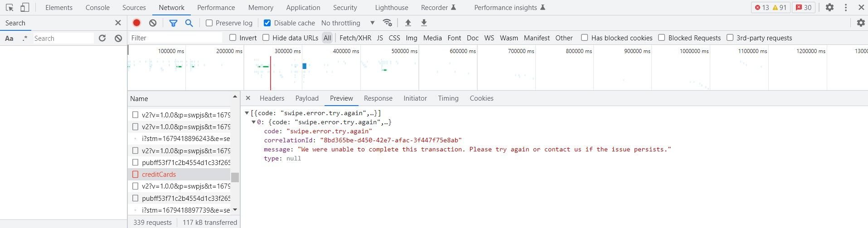Collapse the top-level JSON array triangle
This screenshot has width=868, height=228.
247,113
